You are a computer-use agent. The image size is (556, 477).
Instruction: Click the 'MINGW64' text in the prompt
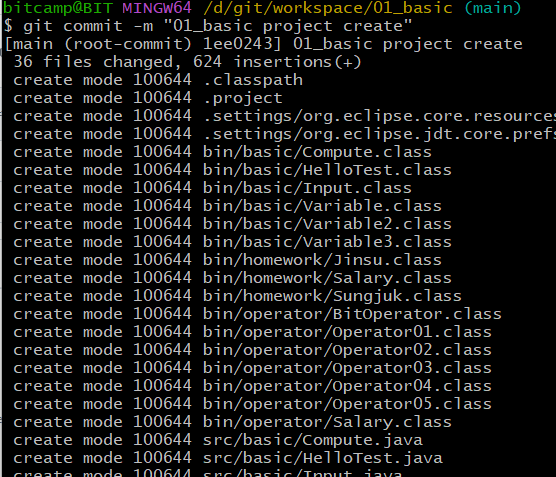pos(157,7)
